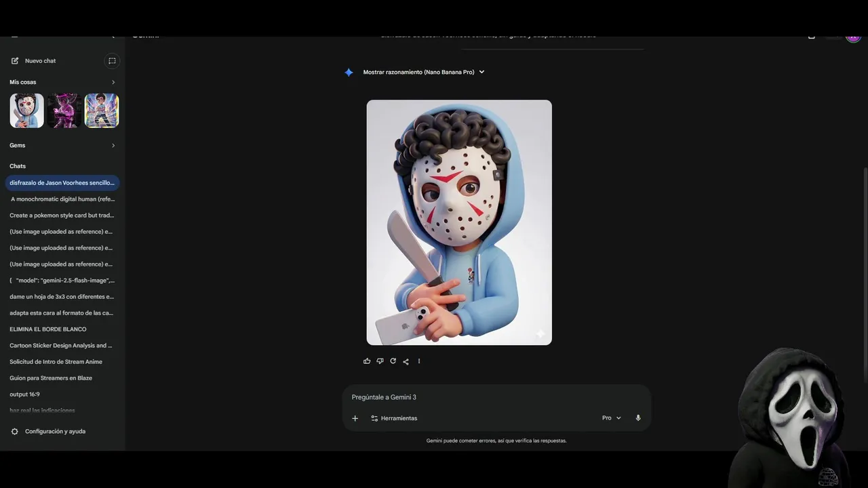Click the microphone icon for voice input
The width and height of the screenshot is (868, 488).
(638, 418)
